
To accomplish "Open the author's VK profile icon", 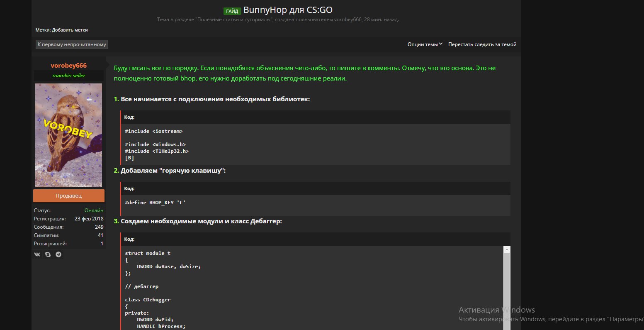I will pos(37,254).
